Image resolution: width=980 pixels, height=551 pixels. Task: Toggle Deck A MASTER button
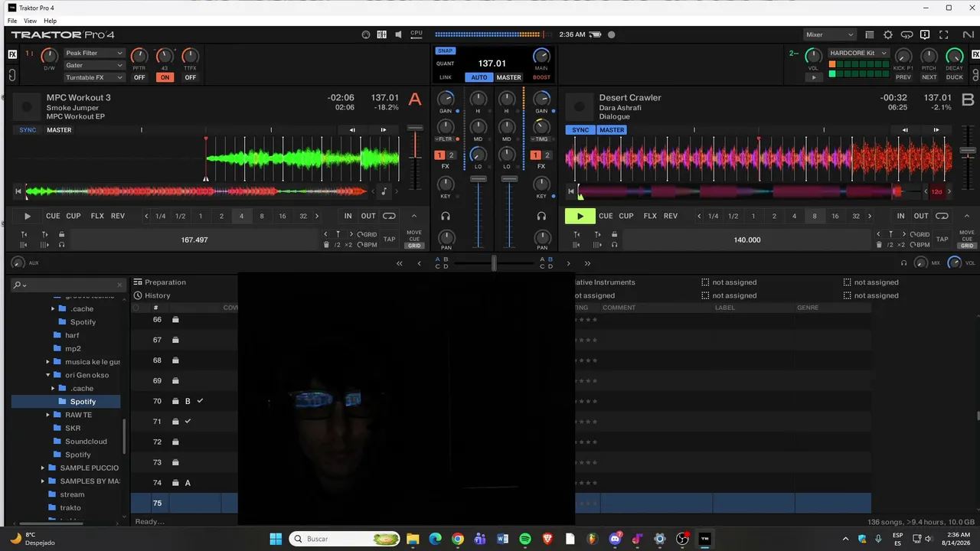tap(59, 130)
